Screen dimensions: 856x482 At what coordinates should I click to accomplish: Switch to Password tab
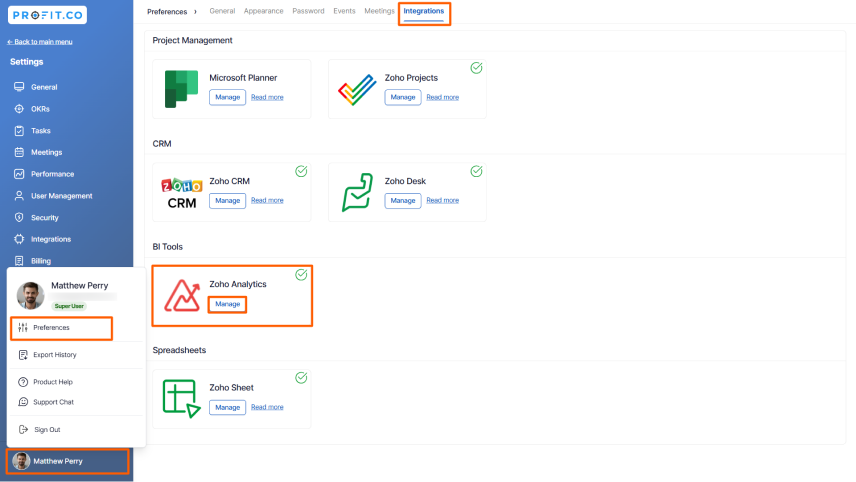308,11
